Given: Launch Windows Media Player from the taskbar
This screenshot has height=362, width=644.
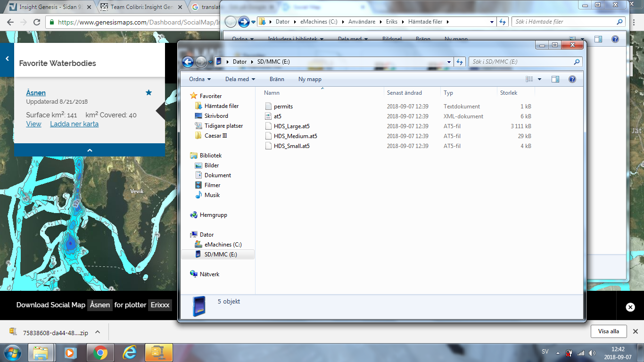Looking at the screenshot, I should (x=71, y=353).
